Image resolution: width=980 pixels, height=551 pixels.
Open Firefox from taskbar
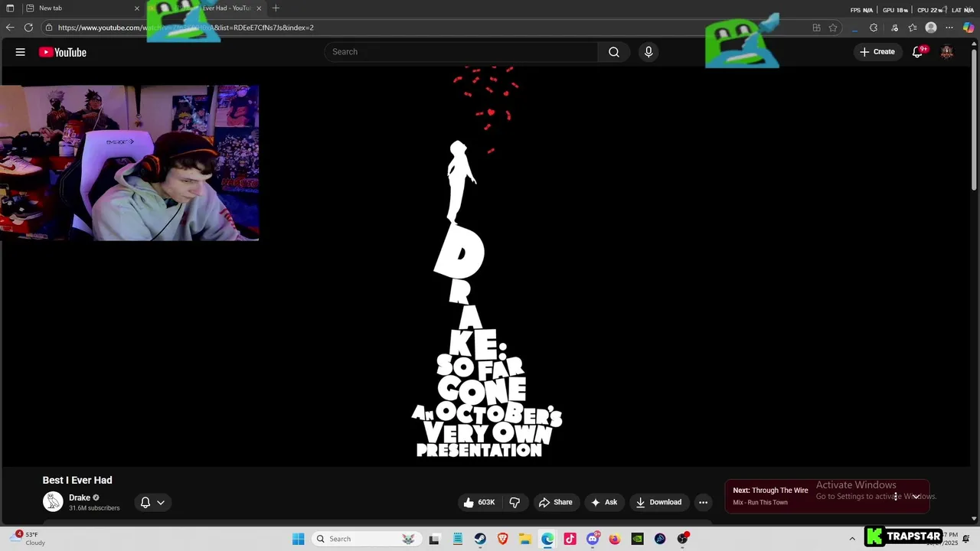pos(615,539)
